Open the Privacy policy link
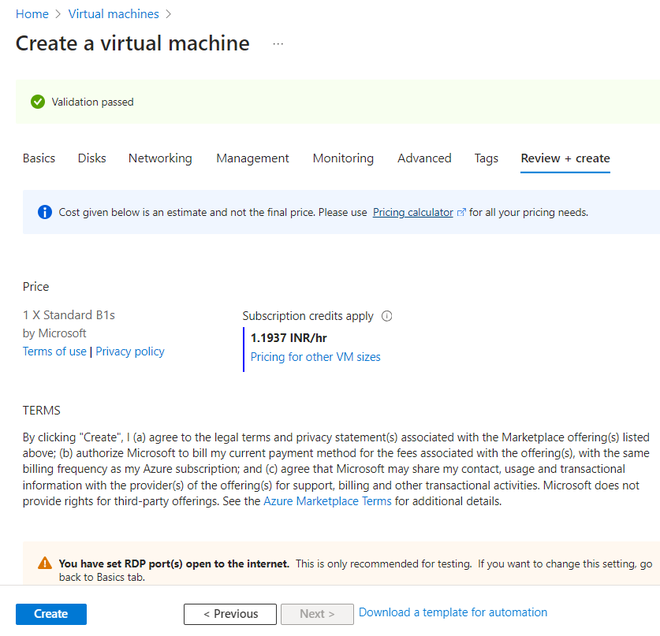The width and height of the screenshot is (660, 636). 130,351
